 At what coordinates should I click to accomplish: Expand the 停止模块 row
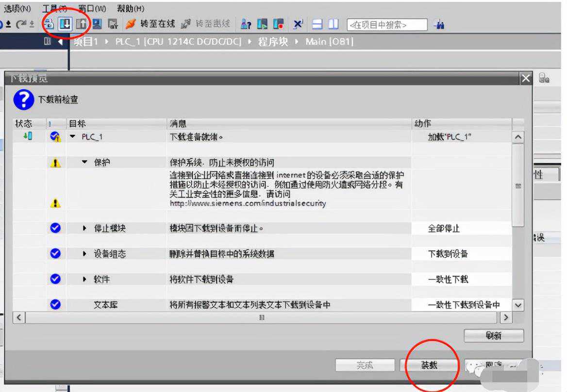coord(85,228)
